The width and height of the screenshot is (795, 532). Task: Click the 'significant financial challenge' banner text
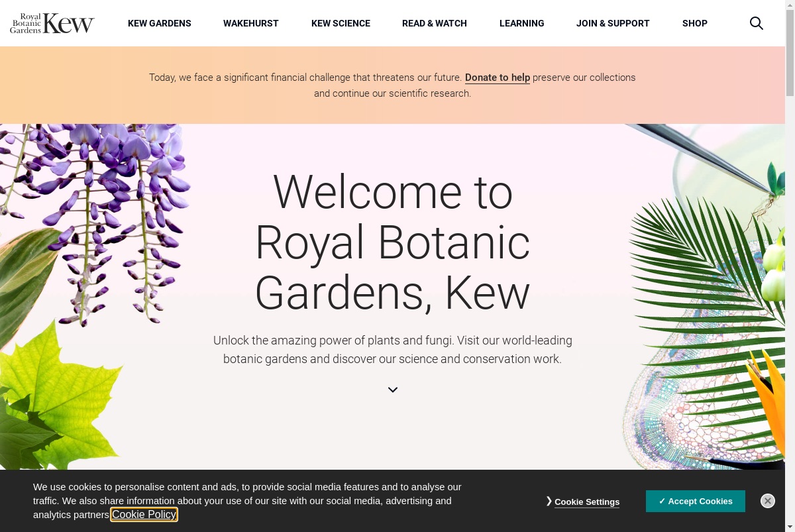(x=392, y=85)
